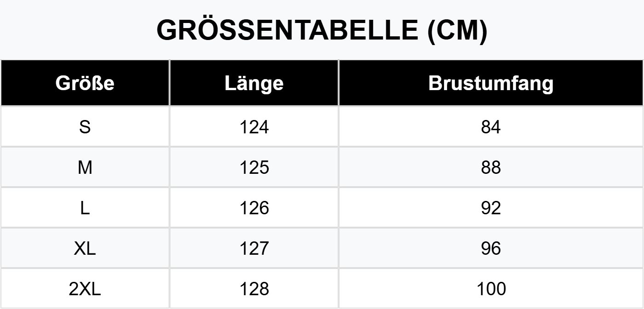Click the size S cell
Viewport: 644px width, 309px height.
(x=85, y=127)
